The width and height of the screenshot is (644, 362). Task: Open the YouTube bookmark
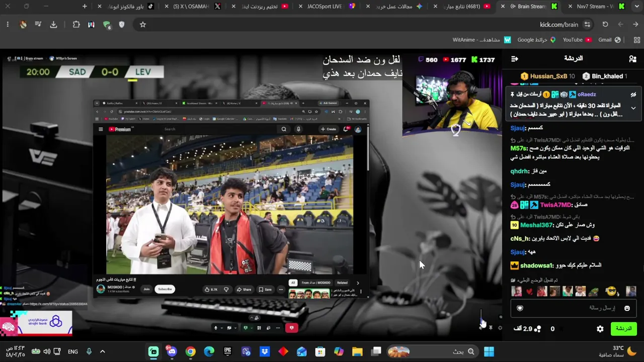(577, 40)
